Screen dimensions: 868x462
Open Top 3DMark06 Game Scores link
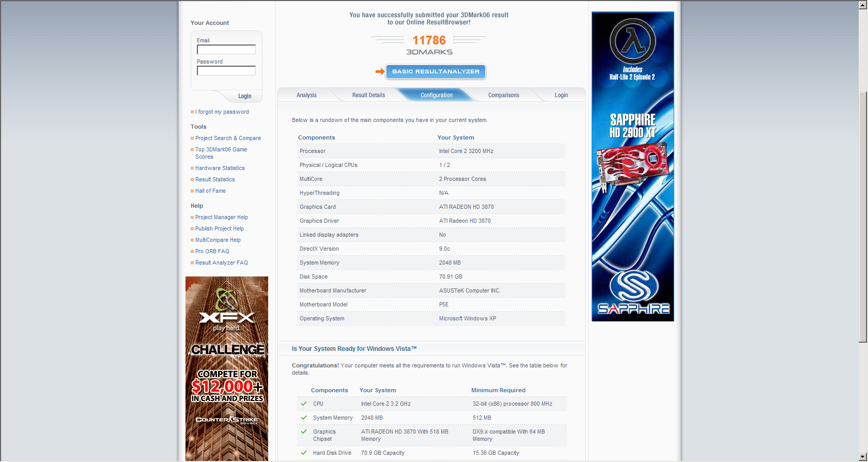click(x=221, y=153)
